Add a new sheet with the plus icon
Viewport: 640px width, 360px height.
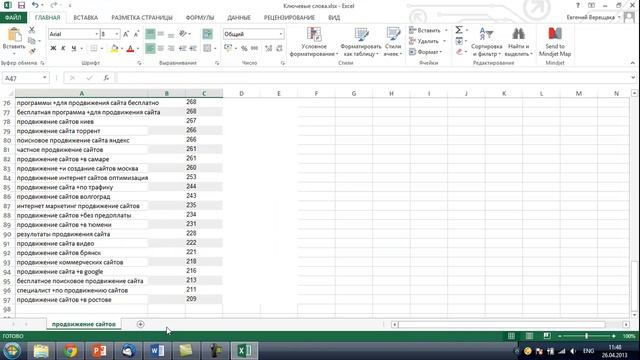(140, 324)
